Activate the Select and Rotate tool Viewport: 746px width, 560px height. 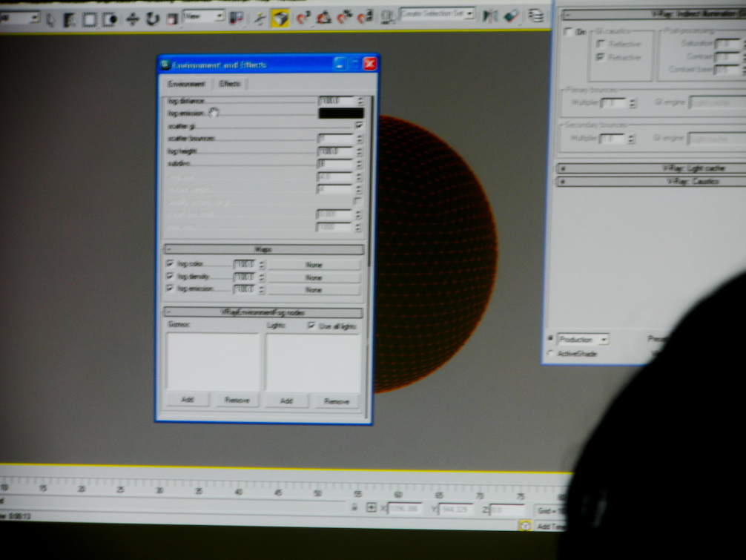(x=152, y=19)
